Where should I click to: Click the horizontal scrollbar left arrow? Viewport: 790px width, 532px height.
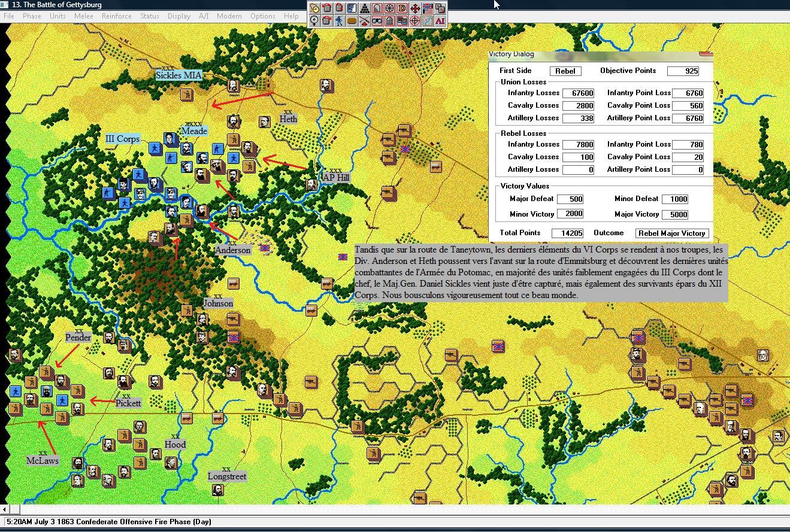click(5, 509)
